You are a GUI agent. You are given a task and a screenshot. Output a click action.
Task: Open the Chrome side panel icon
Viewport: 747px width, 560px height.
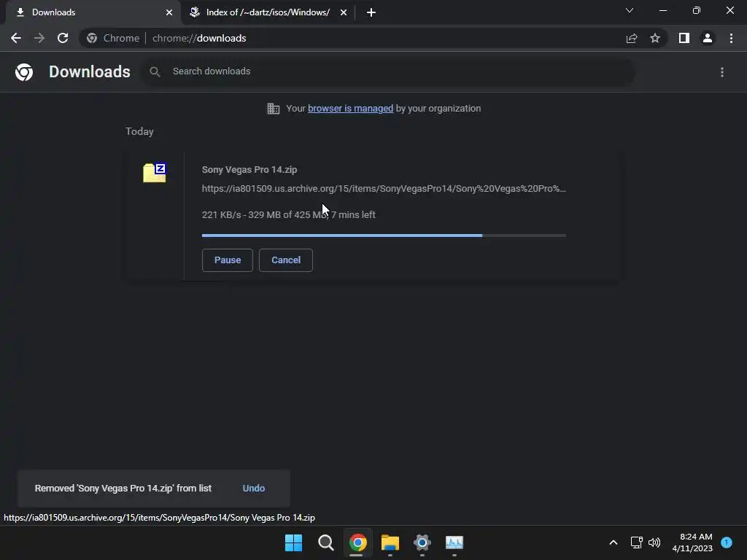click(684, 38)
